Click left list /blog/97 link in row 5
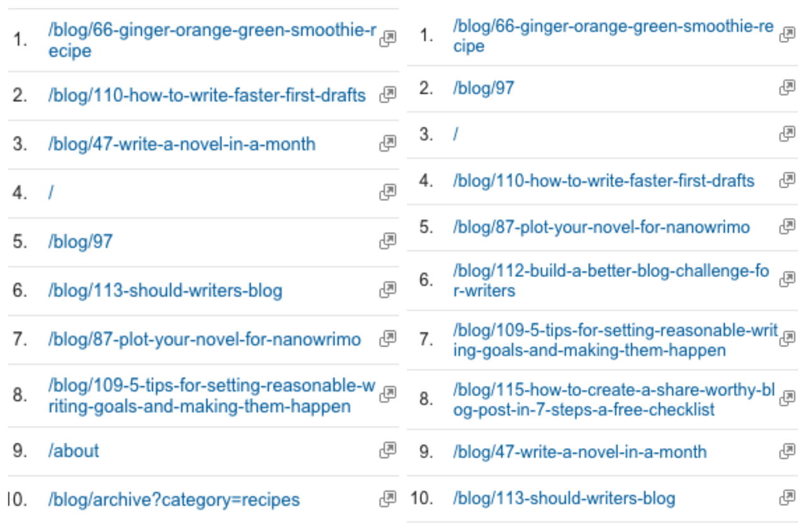The width and height of the screenshot is (806, 532). pyautogui.click(x=80, y=242)
